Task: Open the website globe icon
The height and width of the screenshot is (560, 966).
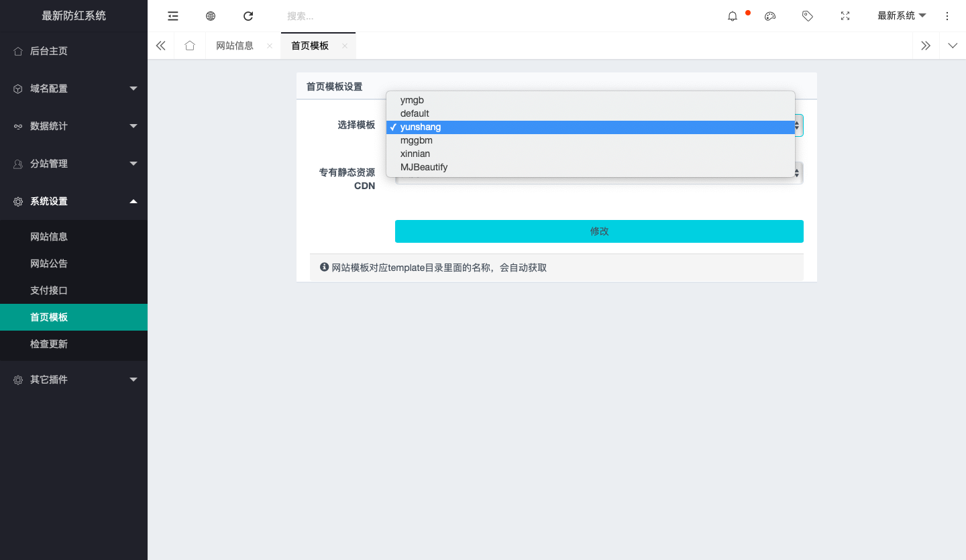Action: tap(211, 16)
